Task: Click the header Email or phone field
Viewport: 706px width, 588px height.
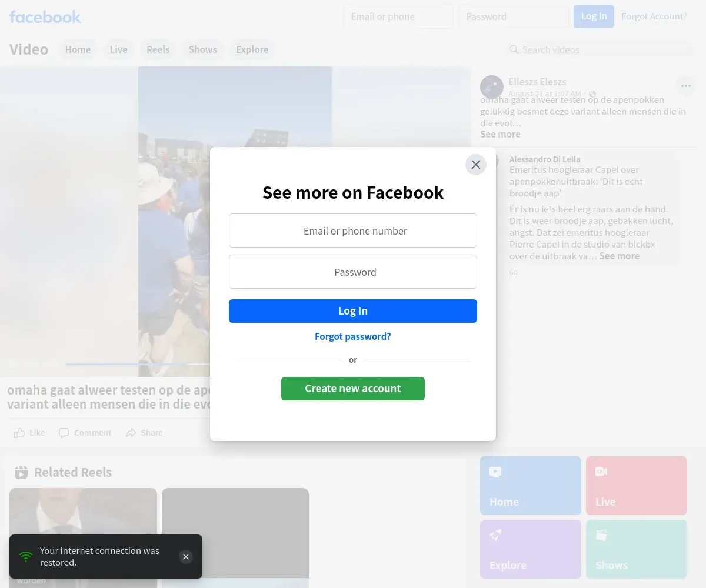Action: (398, 16)
